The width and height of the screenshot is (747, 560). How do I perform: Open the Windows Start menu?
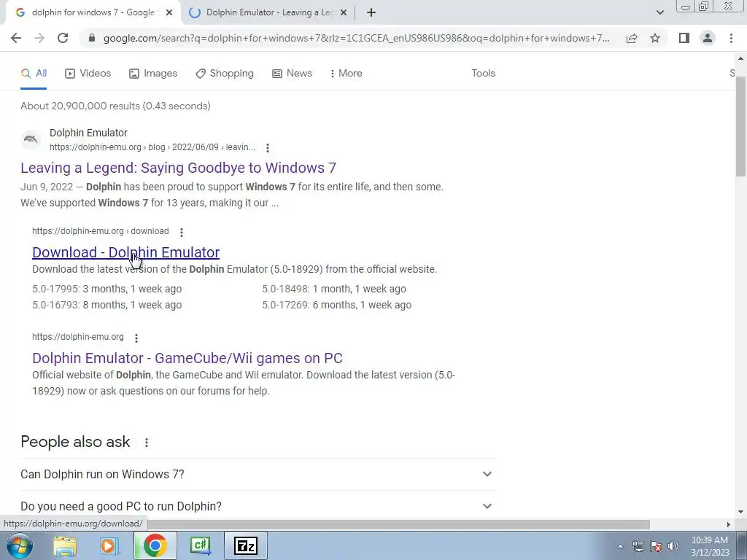[20, 545]
